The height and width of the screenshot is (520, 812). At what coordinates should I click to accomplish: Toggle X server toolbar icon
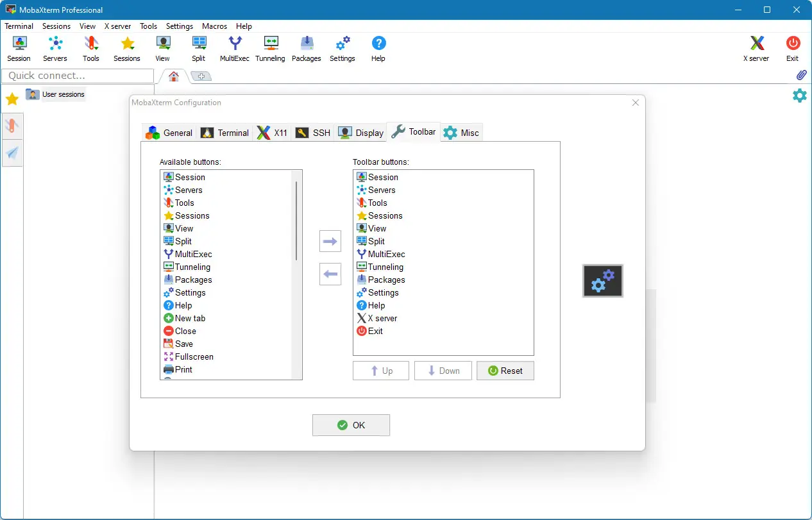[x=756, y=49]
